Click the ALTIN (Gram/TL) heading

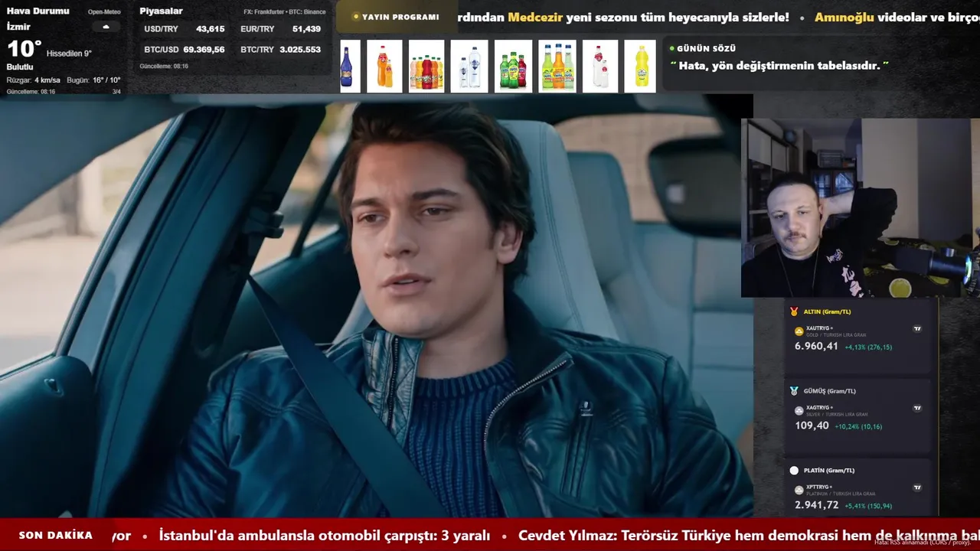(x=827, y=312)
